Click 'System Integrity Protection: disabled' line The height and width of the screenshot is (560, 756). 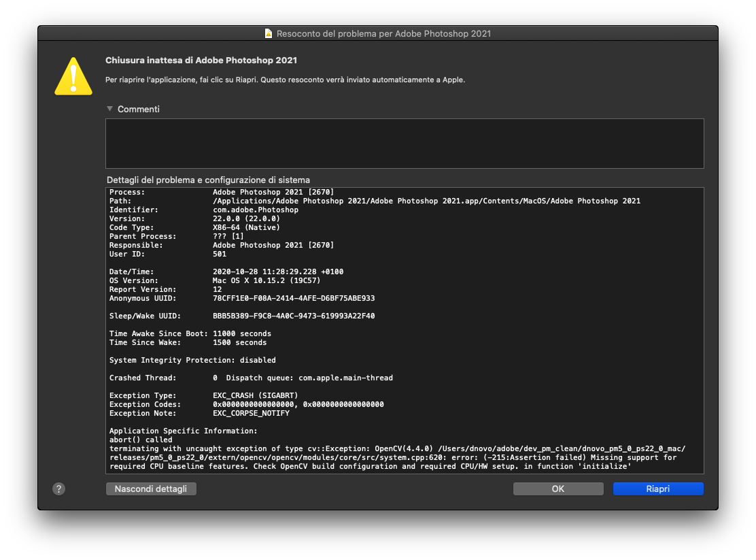coord(192,360)
